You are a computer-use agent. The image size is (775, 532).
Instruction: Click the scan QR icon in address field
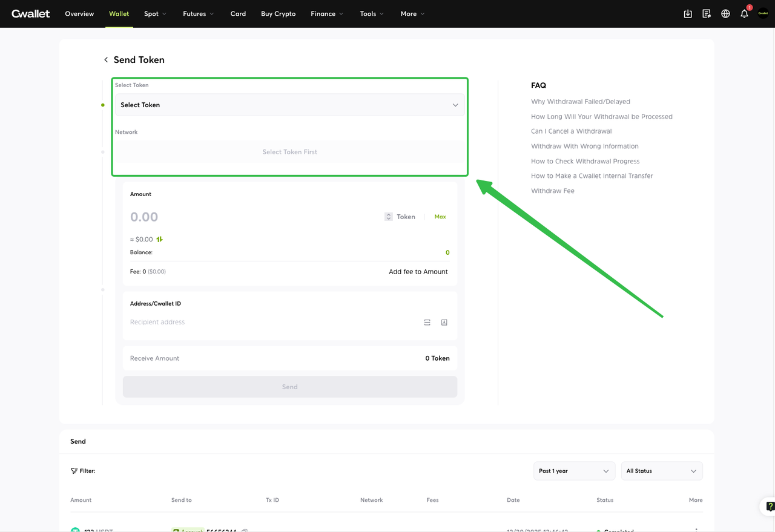tap(427, 323)
